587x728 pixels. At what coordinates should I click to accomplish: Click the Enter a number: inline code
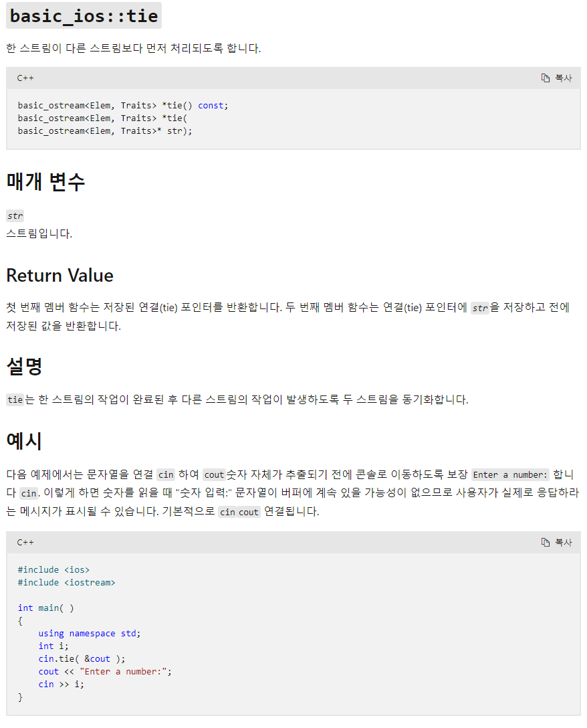(510, 474)
